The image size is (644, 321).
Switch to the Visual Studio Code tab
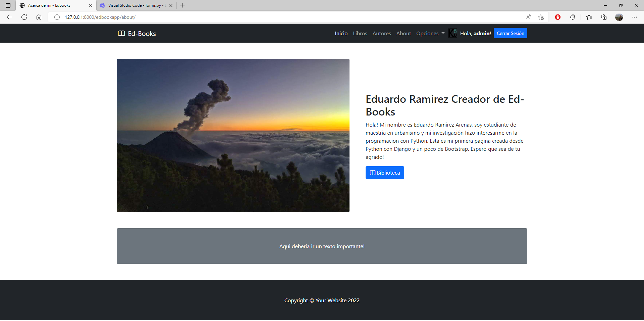136,5
